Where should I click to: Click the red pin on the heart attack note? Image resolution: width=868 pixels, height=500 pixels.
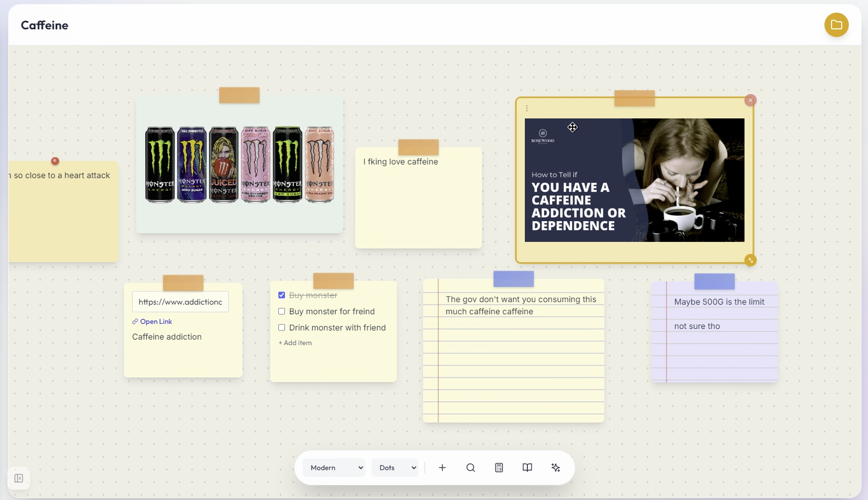click(x=55, y=161)
